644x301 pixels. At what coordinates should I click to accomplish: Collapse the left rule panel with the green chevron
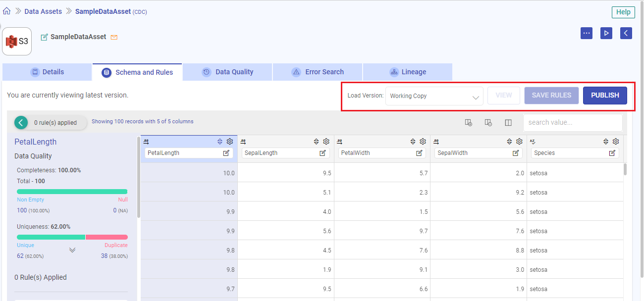pyautogui.click(x=20, y=121)
